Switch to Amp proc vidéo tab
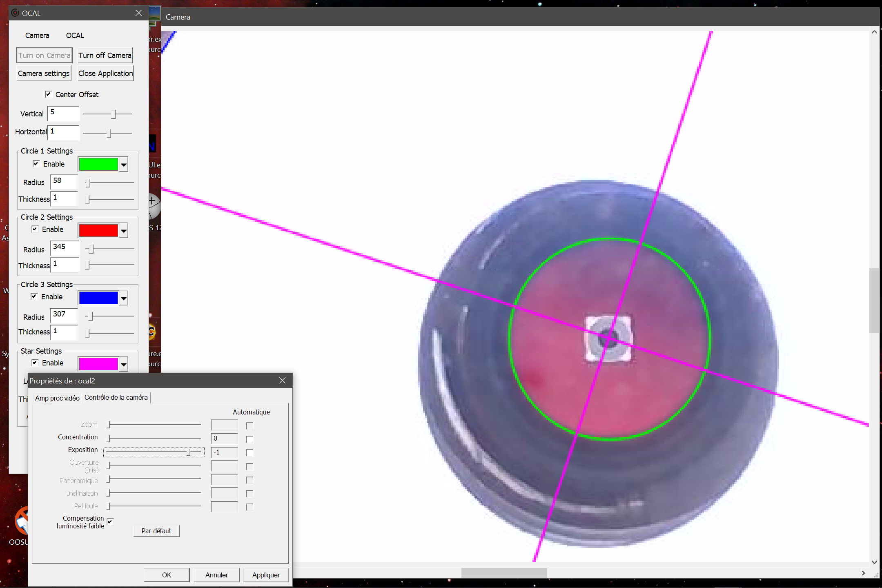The image size is (882, 588). tap(57, 398)
